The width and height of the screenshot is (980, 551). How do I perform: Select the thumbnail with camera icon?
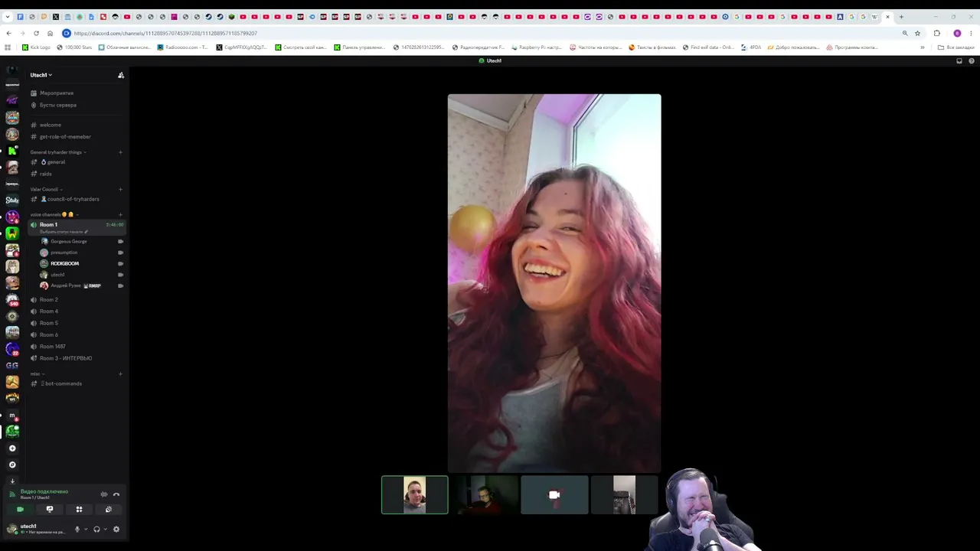[x=554, y=495]
